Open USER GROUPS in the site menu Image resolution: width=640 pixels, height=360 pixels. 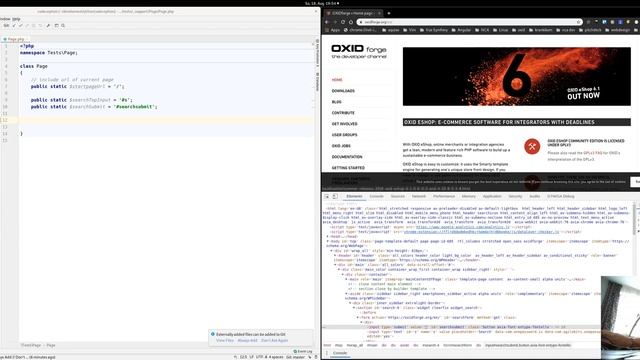point(344,135)
